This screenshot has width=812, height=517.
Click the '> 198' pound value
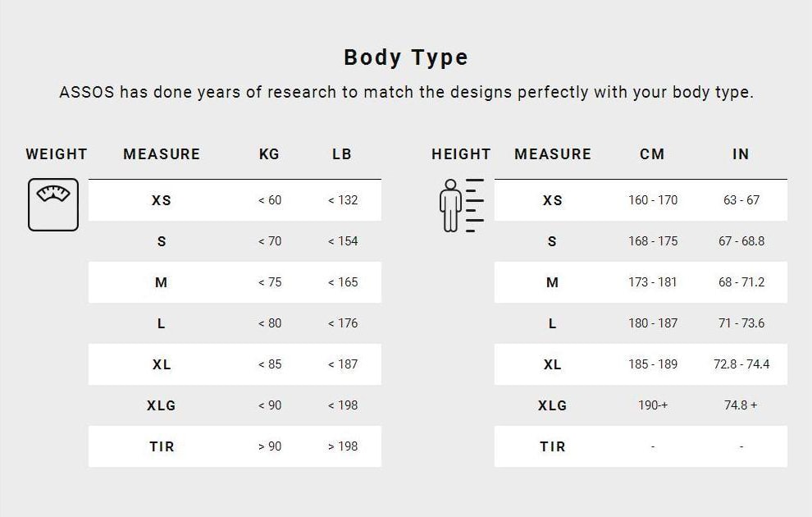(x=343, y=446)
